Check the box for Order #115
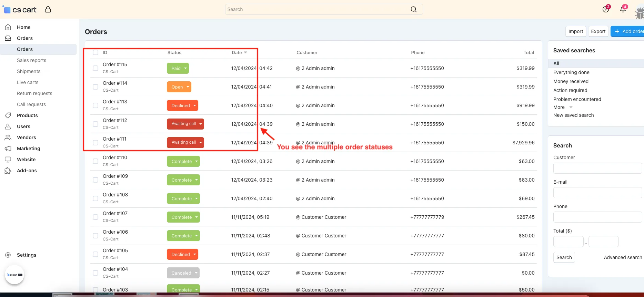This screenshot has width=644, height=297. (95, 68)
